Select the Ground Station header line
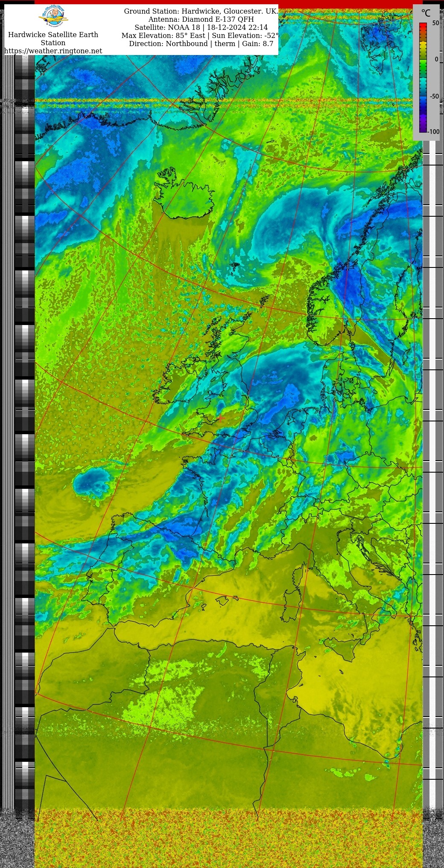444x868 pixels. (201, 11)
